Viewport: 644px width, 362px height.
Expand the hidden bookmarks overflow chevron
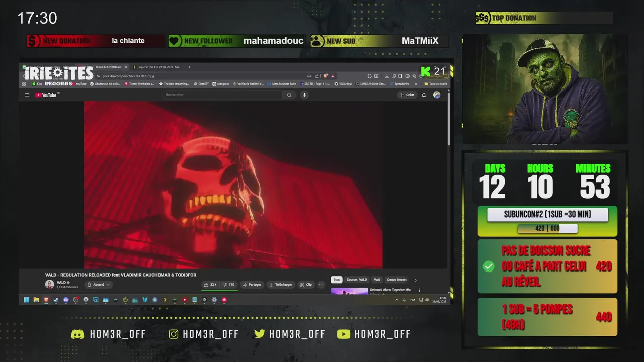416,84
